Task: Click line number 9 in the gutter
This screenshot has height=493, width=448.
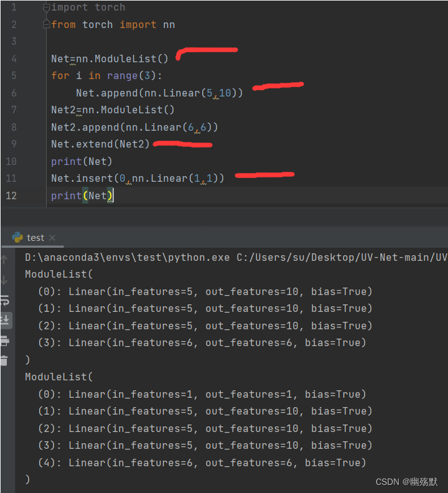Action: pos(14,144)
